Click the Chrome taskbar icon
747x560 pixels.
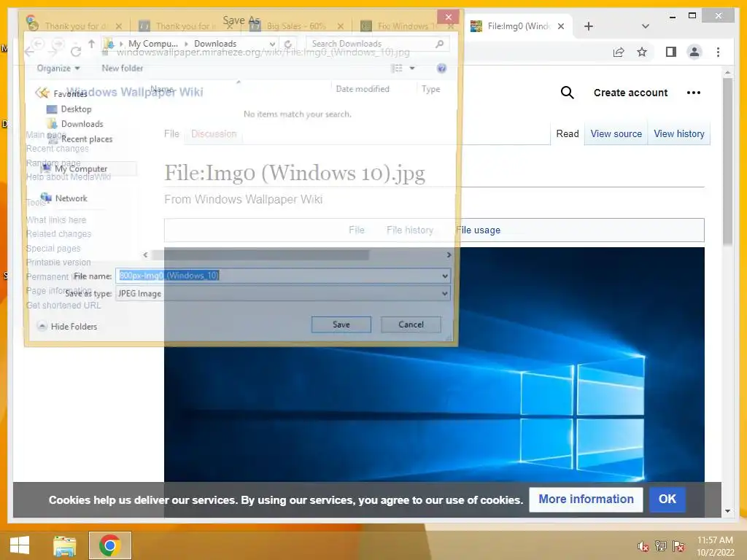pyautogui.click(x=109, y=545)
